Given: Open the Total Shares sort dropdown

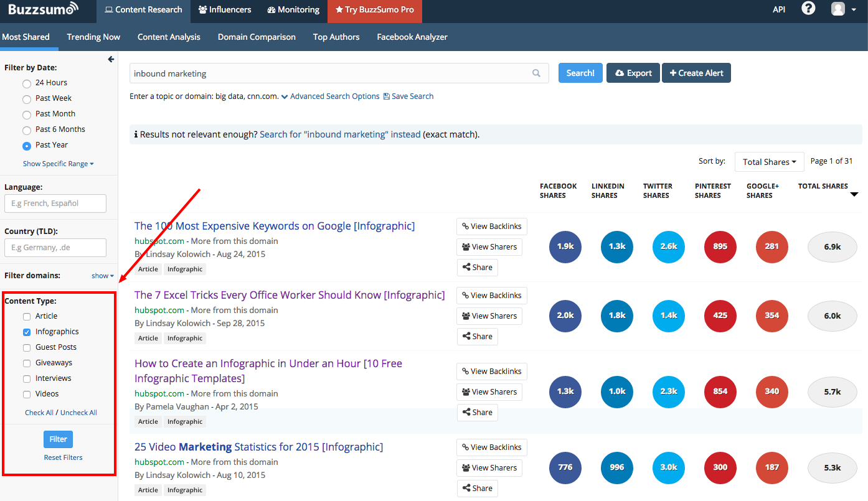Looking at the screenshot, I should 769,162.
